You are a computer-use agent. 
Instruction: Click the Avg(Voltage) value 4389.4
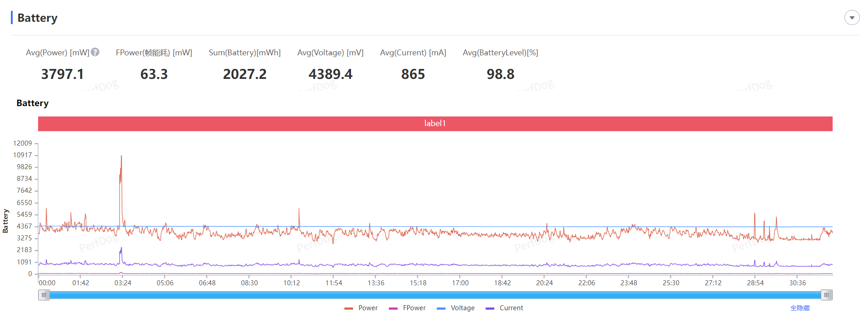[x=330, y=74]
